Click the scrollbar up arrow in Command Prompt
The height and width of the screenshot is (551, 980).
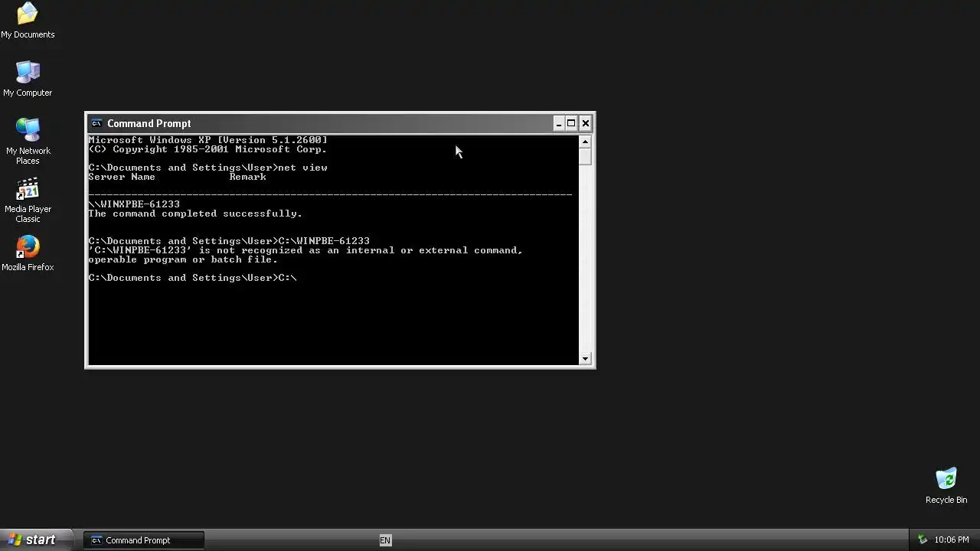pyautogui.click(x=585, y=142)
